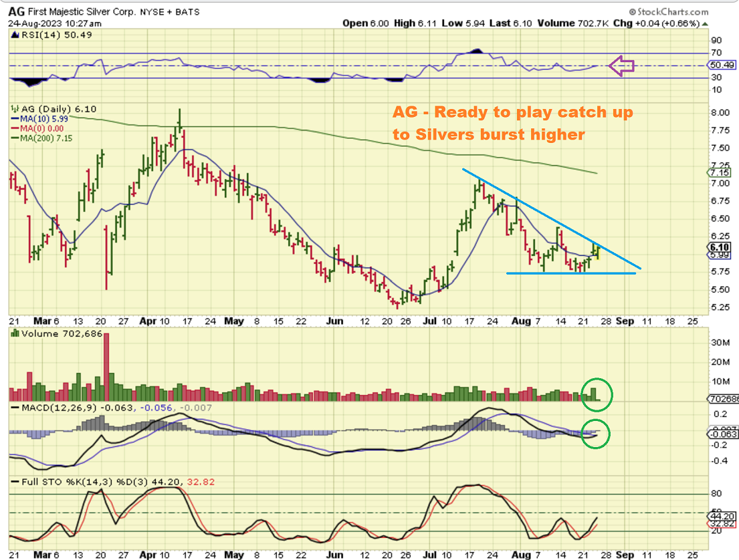This screenshot has width=739, height=560.
Task: Click the 80 level on stochastic axis
Action: click(716, 494)
